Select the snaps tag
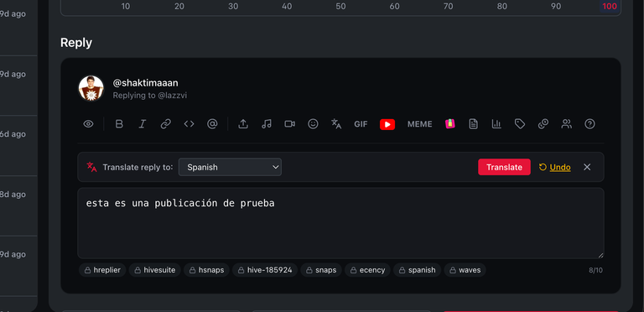The width and height of the screenshot is (644, 312). click(321, 270)
